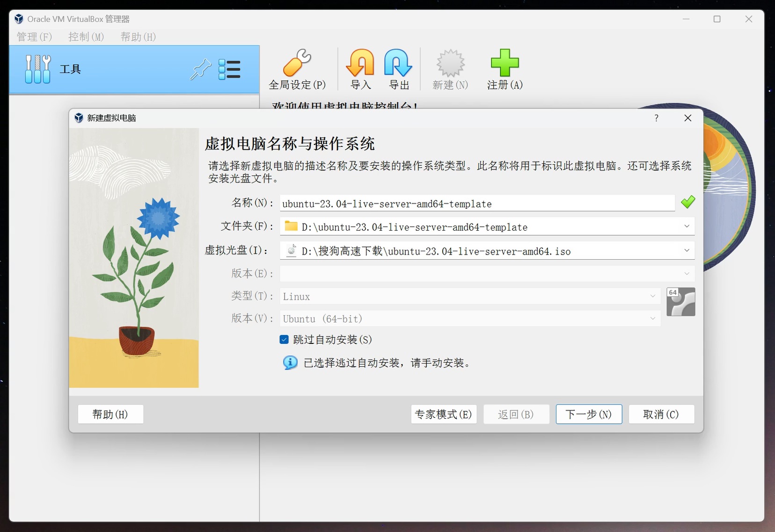Click the ISO path text in virtual disc field

(436, 251)
